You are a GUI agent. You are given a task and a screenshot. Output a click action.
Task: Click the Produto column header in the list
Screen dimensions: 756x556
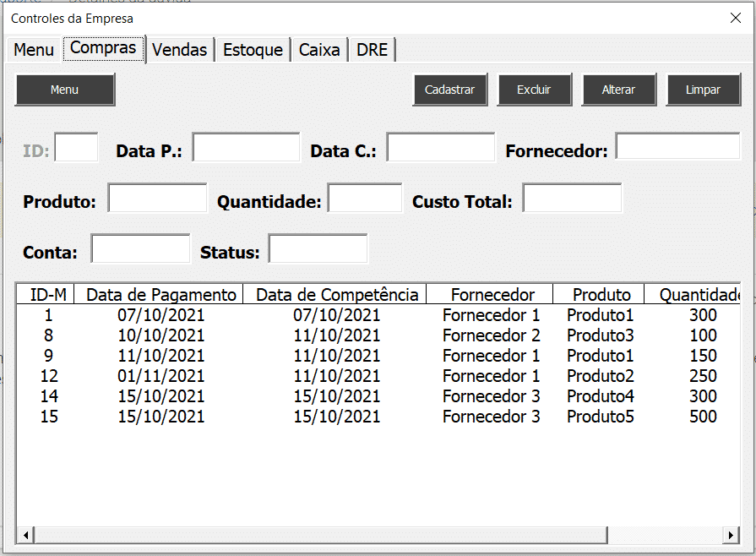(599, 294)
